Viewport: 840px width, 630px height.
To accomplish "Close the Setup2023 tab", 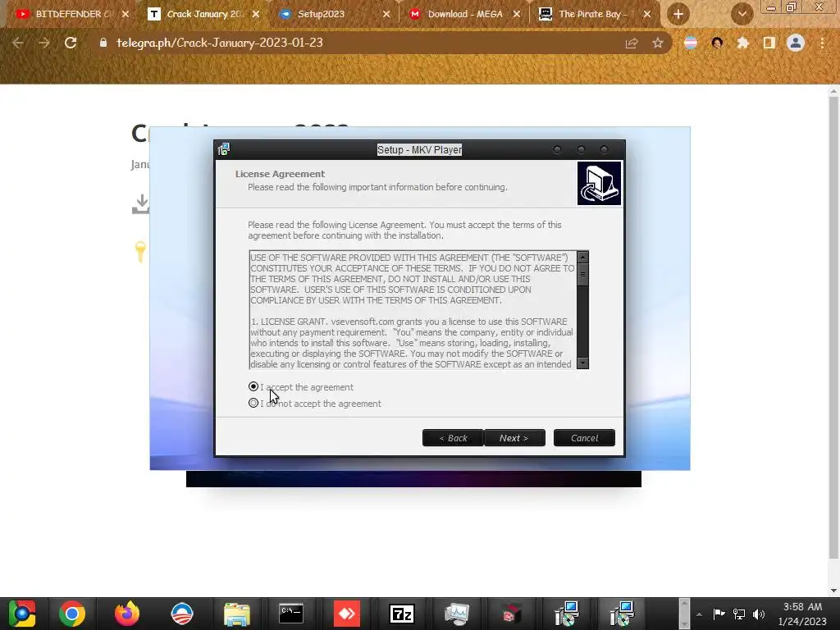I will click(386, 14).
